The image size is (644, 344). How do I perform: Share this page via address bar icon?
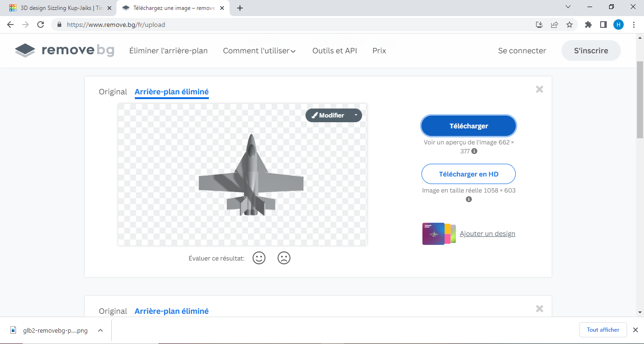(x=554, y=25)
